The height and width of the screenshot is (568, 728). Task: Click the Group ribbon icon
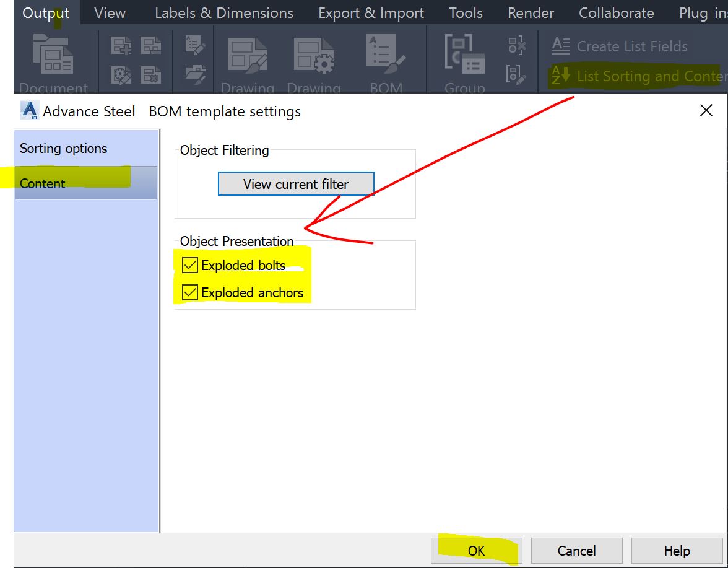464,55
